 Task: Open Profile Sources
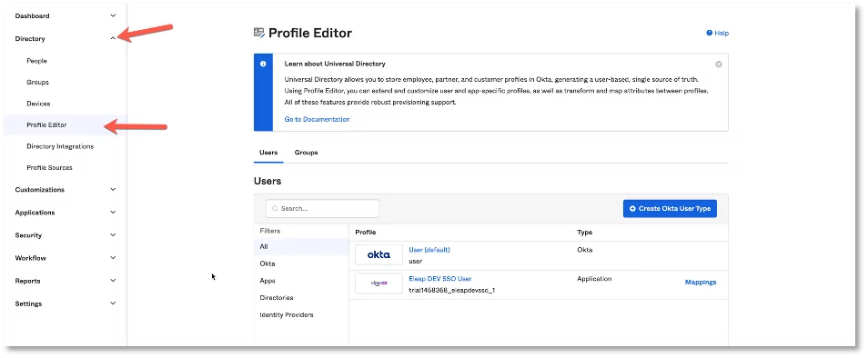pos(49,167)
